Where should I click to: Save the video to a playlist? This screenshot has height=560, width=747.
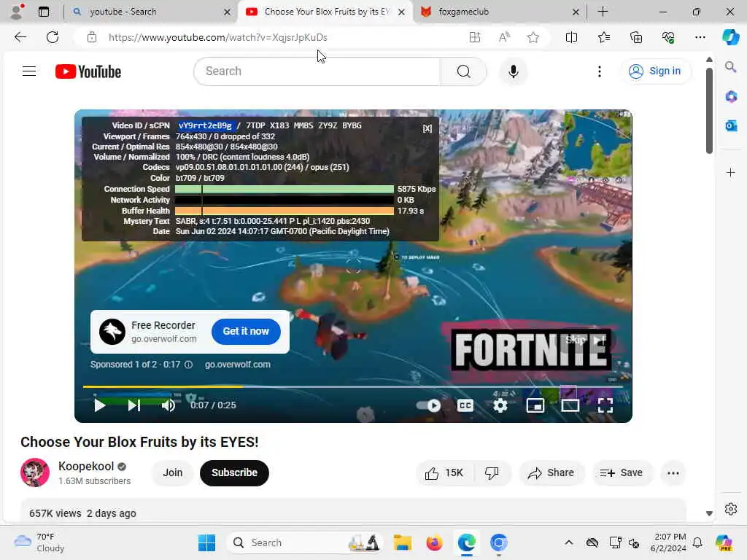(x=622, y=472)
